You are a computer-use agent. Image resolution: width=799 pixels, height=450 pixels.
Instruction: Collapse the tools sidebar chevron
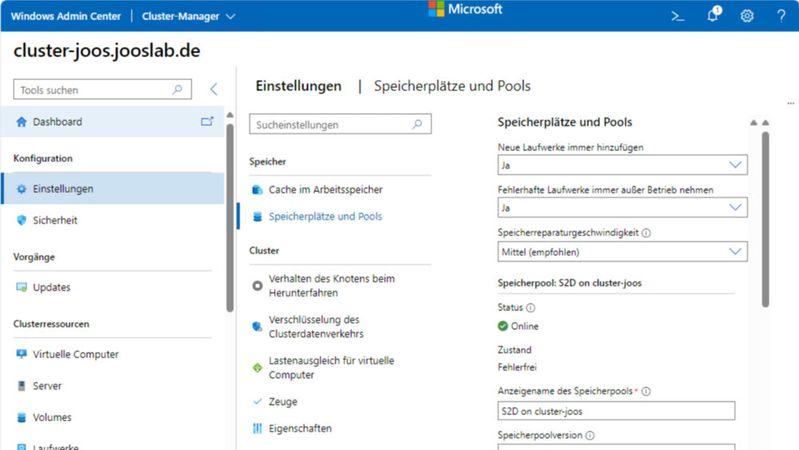[214, 89]
